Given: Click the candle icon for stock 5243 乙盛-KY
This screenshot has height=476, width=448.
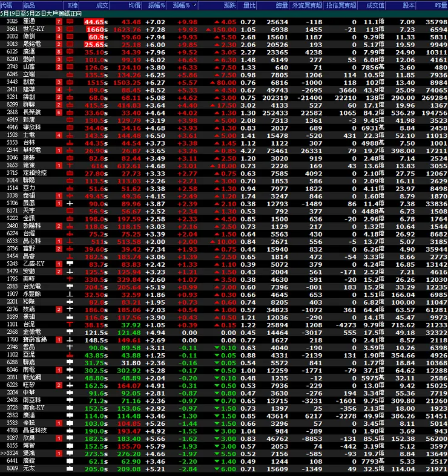Looking at the screenshot, I should [x=70, y=264].
